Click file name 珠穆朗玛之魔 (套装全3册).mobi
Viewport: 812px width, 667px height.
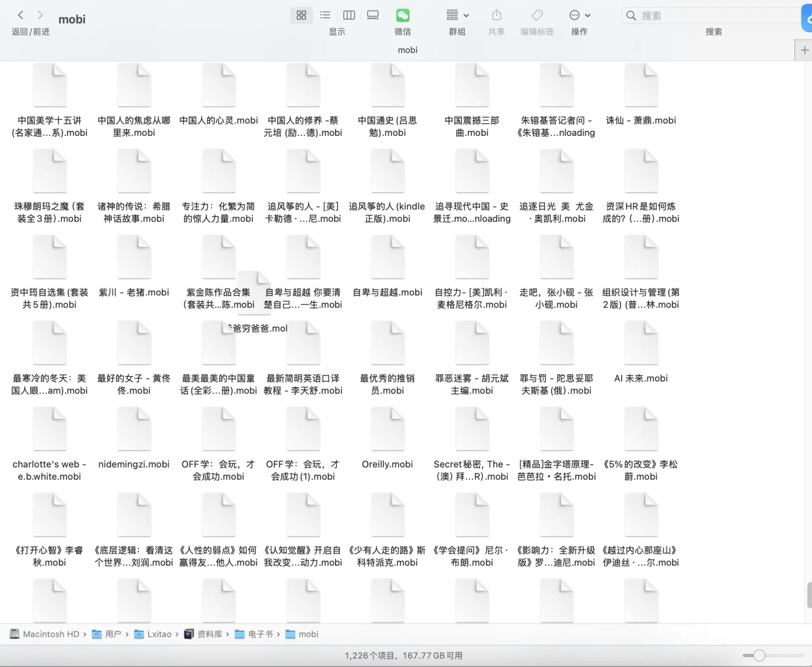coord(49,212)
